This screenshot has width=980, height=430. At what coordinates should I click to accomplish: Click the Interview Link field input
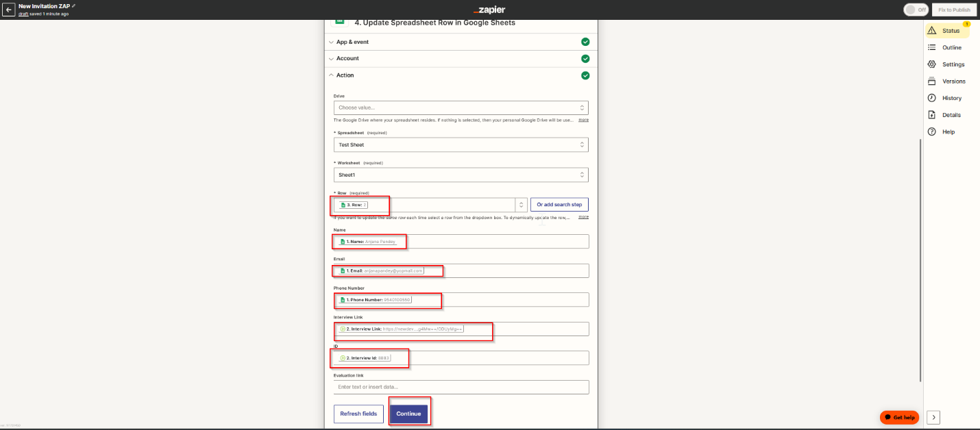(x=461, y=329)
